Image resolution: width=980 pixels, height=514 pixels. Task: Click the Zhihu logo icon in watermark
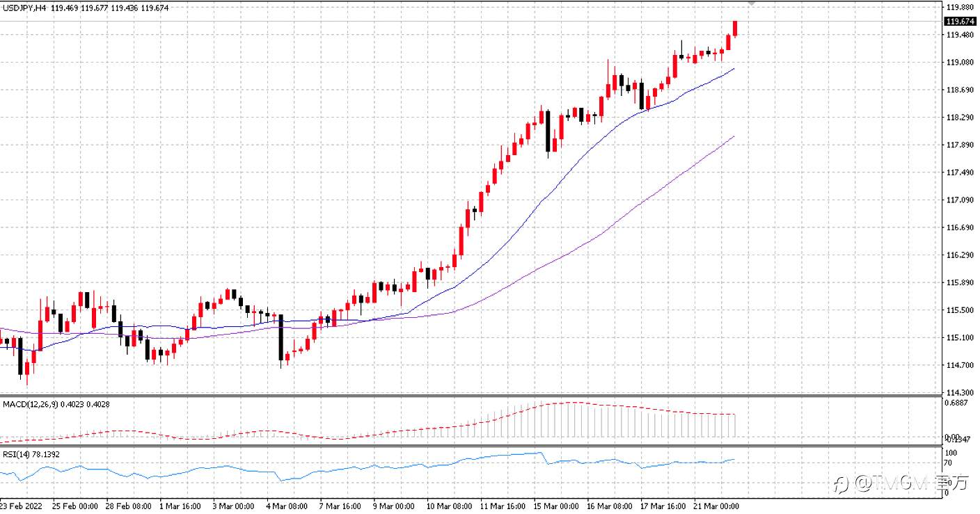point(842,483)
